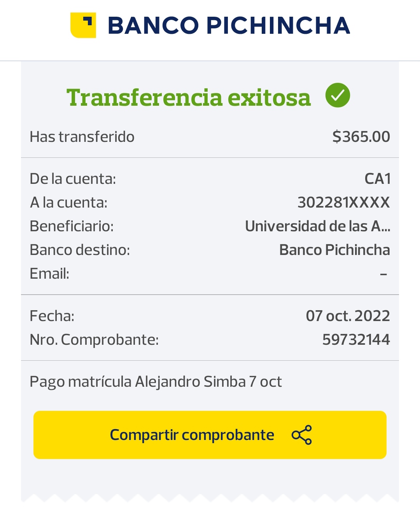The image size is (420, 515).
Task: Click the Pago matrícula Alejandro Simba description
Action: (x=156, y=382)
